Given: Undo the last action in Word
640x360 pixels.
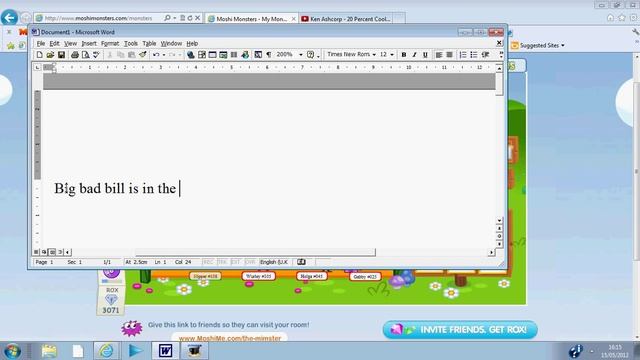Looking at the screenshot, I should (156, 55).
